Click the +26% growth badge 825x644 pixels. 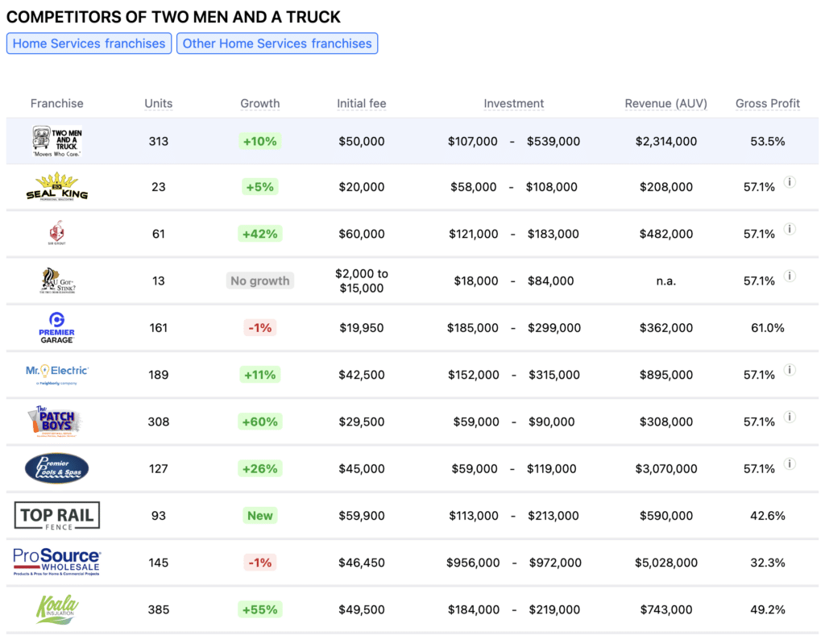260,468
